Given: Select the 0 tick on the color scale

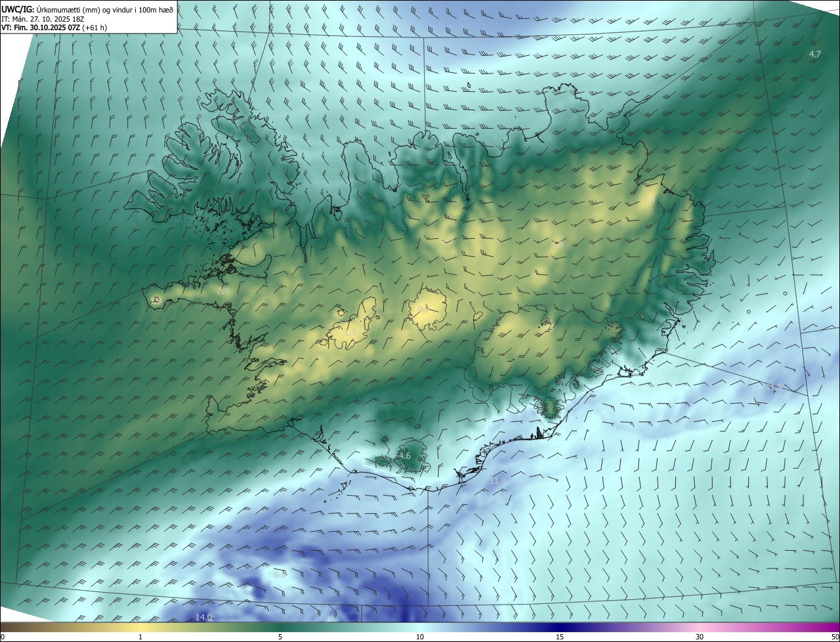Looking at the screenshot, I should click(x=2, y=637).
